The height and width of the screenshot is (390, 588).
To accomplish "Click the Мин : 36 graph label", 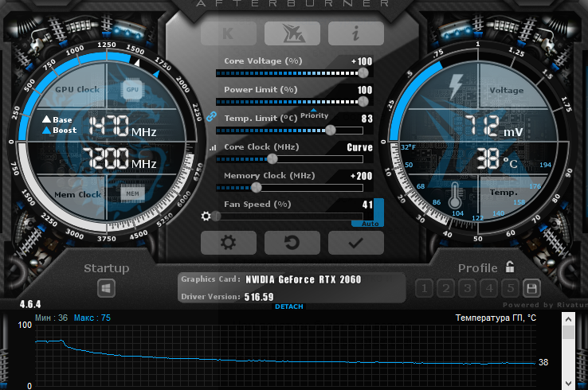I will (51, 318).
